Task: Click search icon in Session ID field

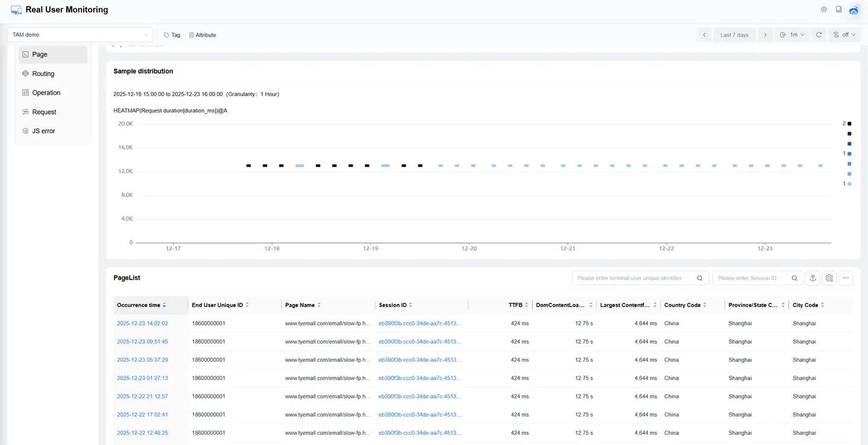Action: [x=794, y=278]
